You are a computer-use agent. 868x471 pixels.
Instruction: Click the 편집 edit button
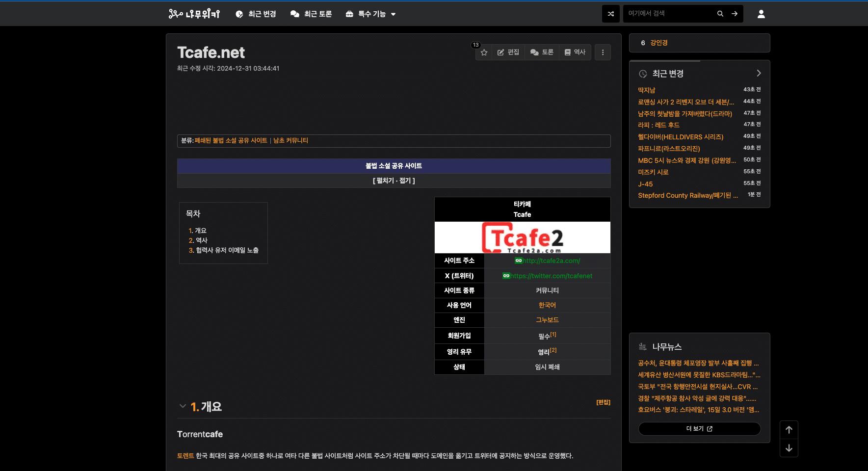[508, 52]
